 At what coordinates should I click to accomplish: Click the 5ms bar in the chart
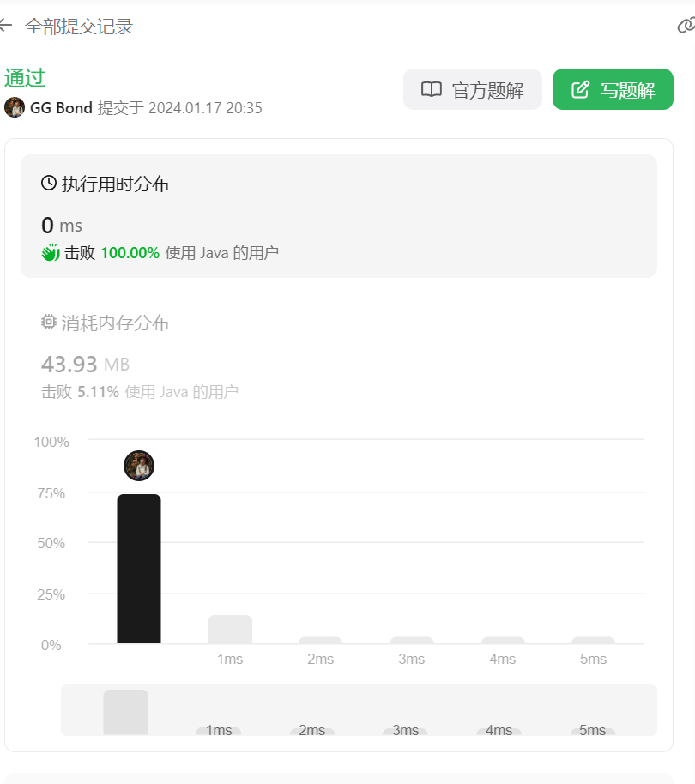coord(593,641)
